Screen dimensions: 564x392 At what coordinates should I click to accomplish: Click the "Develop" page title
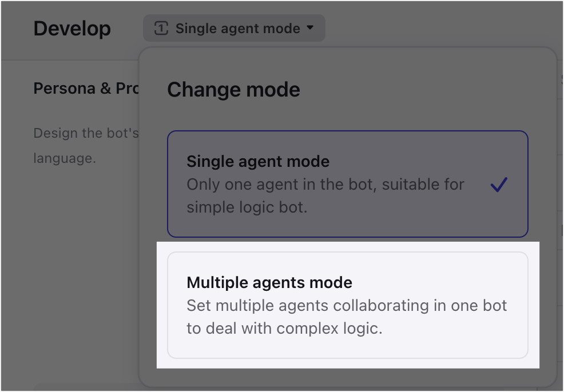click(x=72, y=29)
